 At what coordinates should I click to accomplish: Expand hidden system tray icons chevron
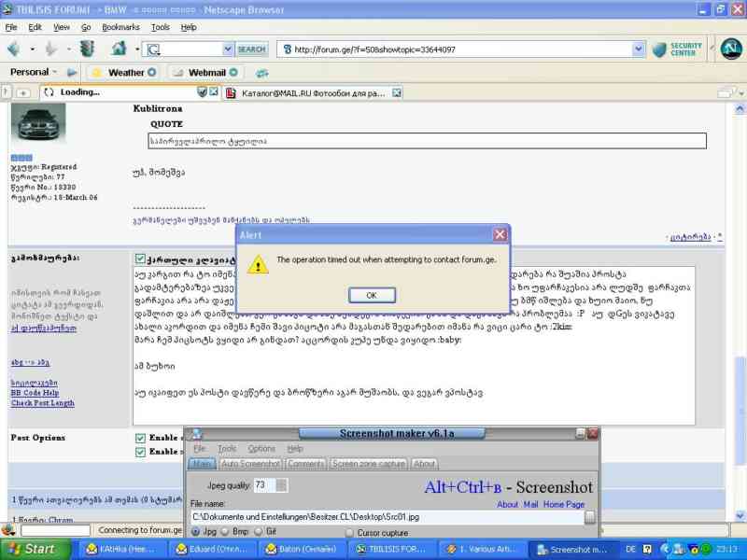point(666,549)
